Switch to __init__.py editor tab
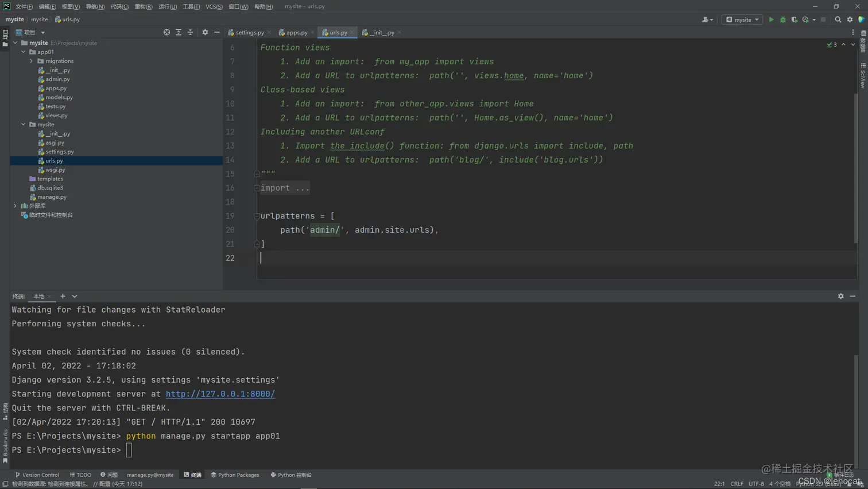This screenshot has height=489, width=868. pyautogui.click(x=379, y=32)
